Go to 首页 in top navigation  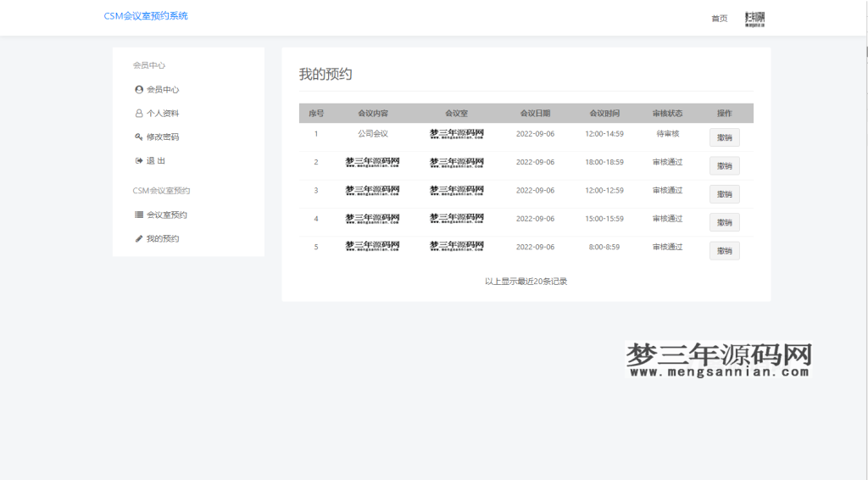[719, 19]
